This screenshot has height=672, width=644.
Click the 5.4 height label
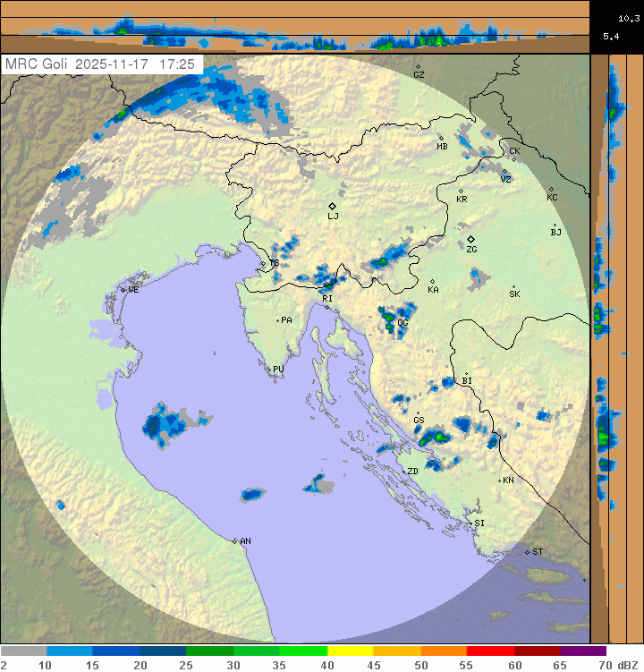pyautogui.click(x=611, y=36)
